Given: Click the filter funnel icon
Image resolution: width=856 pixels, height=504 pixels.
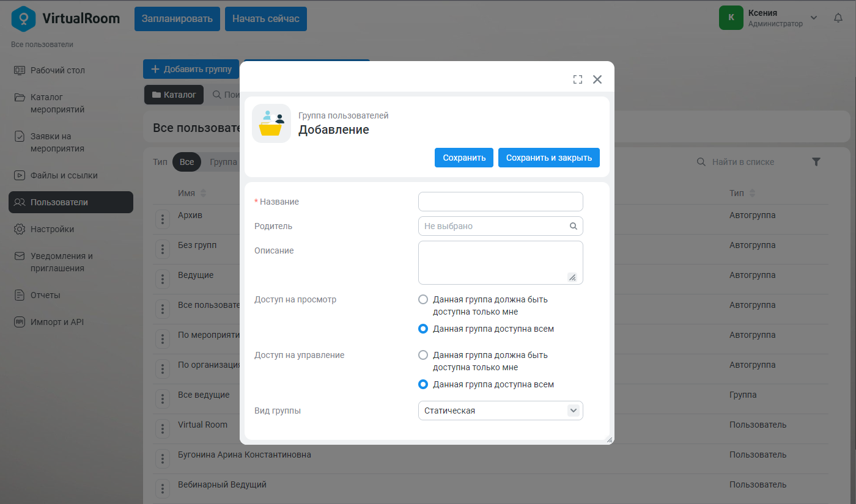Looking at the screenshot, I should (816, 162).
